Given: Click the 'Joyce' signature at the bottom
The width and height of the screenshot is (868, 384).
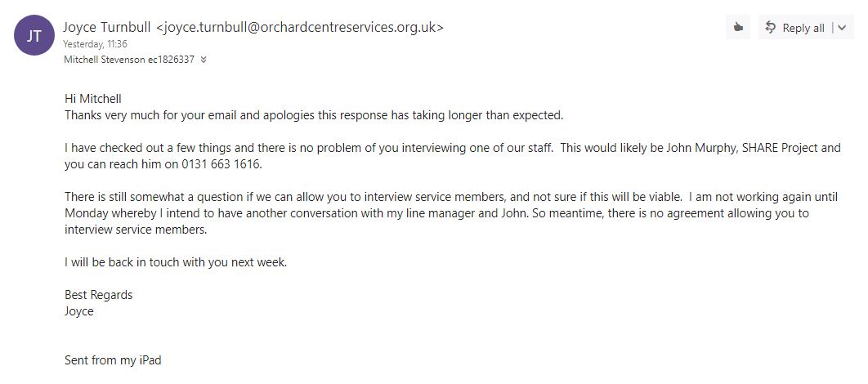Looking at the screenshot, I should point(79,311).
